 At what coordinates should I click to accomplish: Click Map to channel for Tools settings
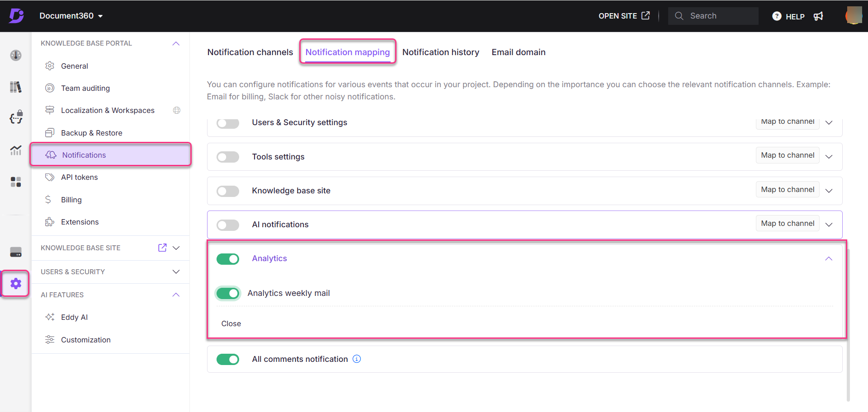(788, 155)
